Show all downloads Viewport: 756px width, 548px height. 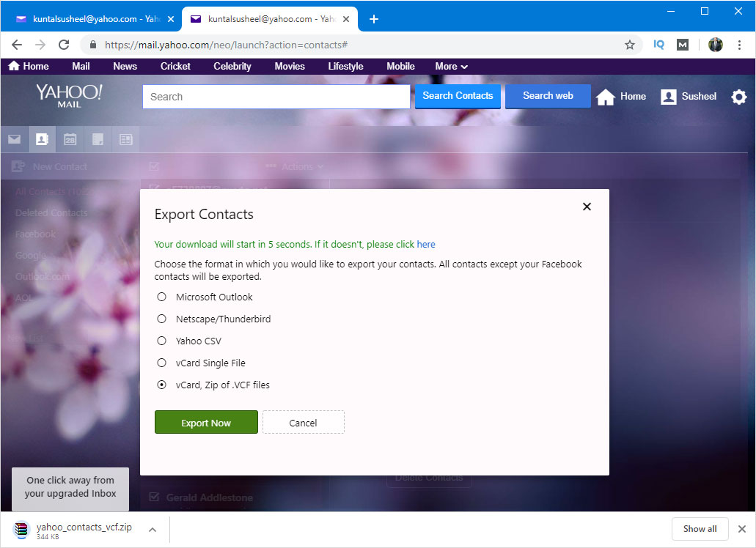pos(700,529)
